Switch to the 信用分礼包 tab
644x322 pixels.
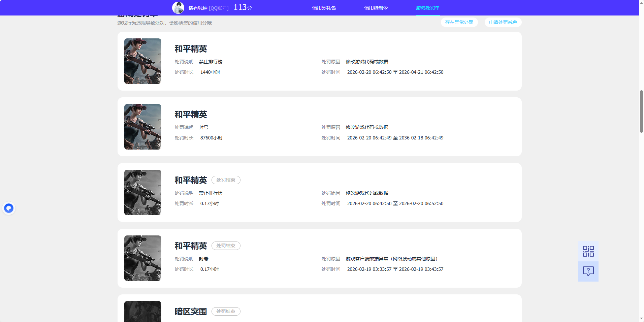[x=324, y=7]
